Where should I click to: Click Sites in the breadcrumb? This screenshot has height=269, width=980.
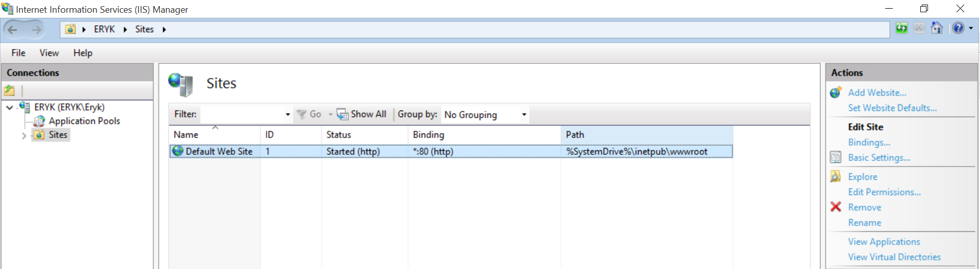[144, 30]
